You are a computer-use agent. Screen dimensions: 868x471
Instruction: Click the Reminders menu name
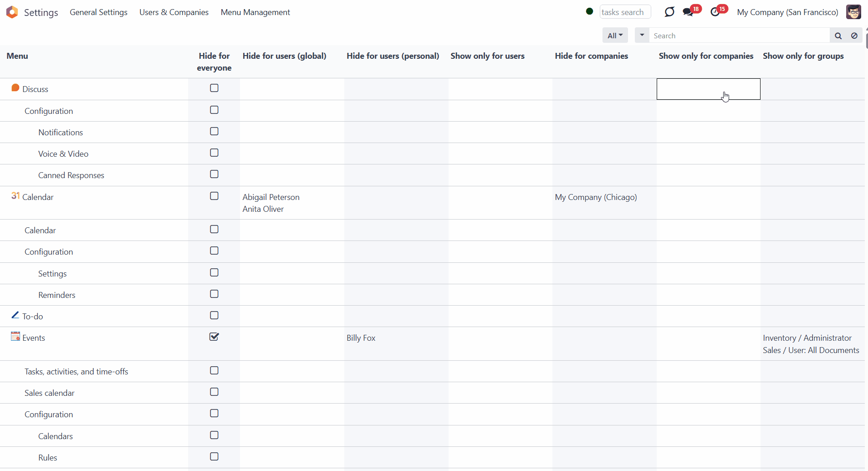tap(57, 295)
